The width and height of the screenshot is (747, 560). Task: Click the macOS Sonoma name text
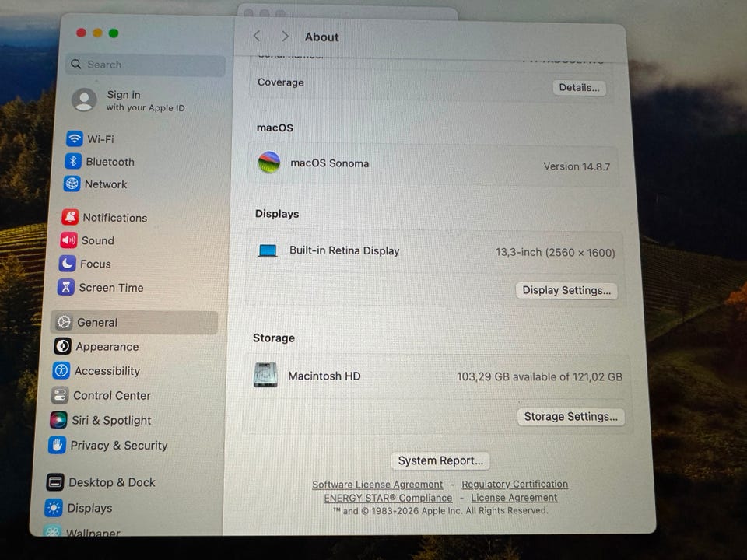330,163
